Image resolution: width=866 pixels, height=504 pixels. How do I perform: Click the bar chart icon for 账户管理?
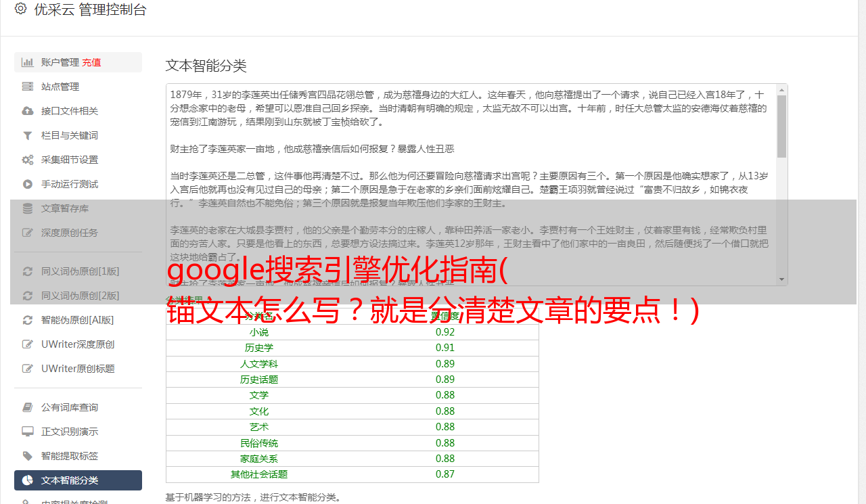28,62
